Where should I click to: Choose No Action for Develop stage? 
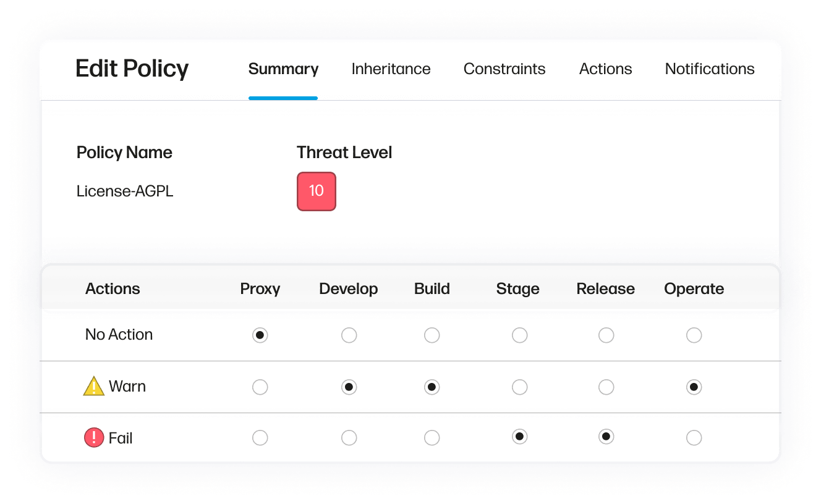tap(349, 335)
